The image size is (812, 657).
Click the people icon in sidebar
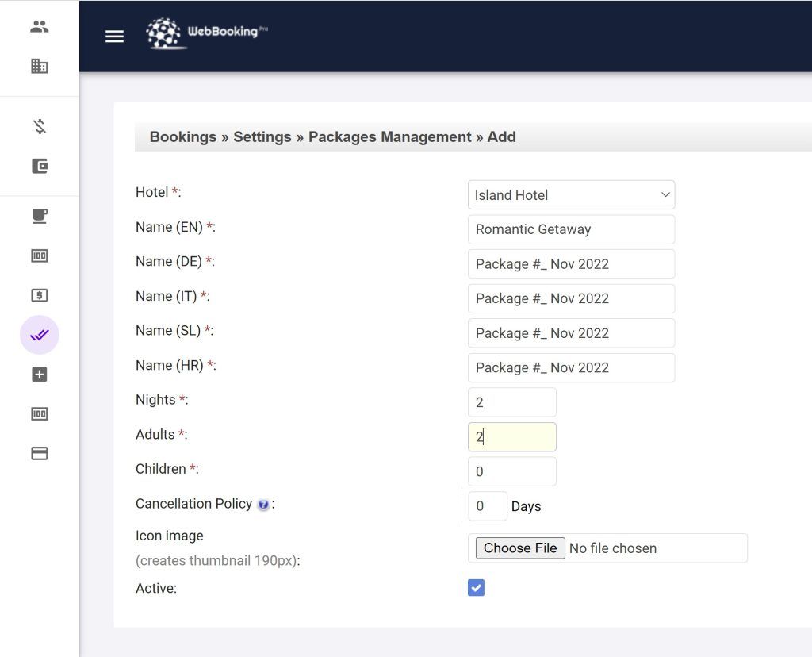(x=40, y=27)
